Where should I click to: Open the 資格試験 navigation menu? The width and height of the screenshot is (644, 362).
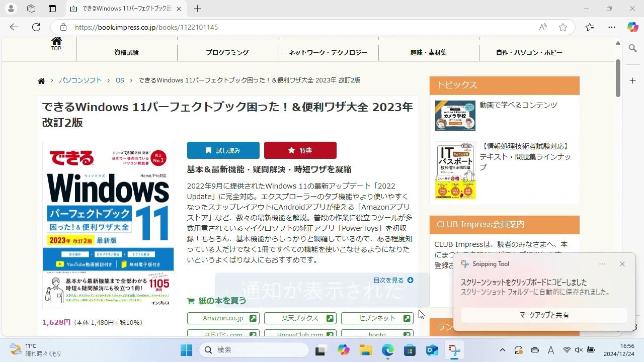[x=126, y=52]
